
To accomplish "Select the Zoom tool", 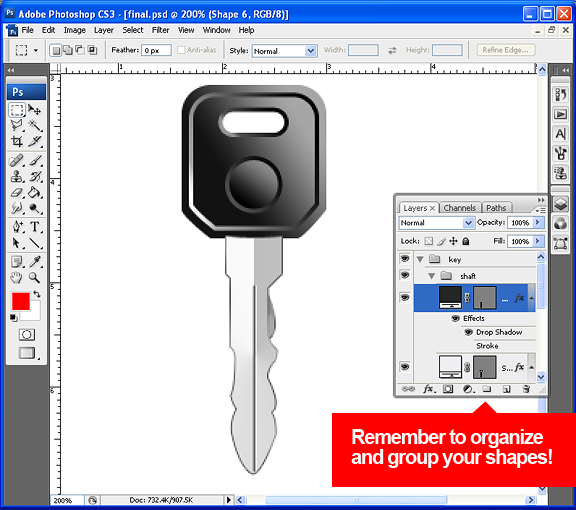I will pos(35,277).
